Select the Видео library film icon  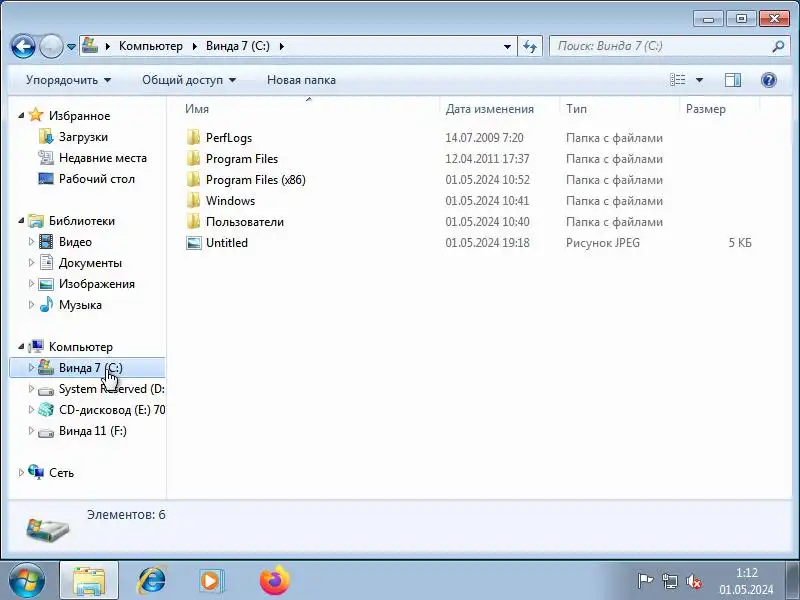point(46,242)
